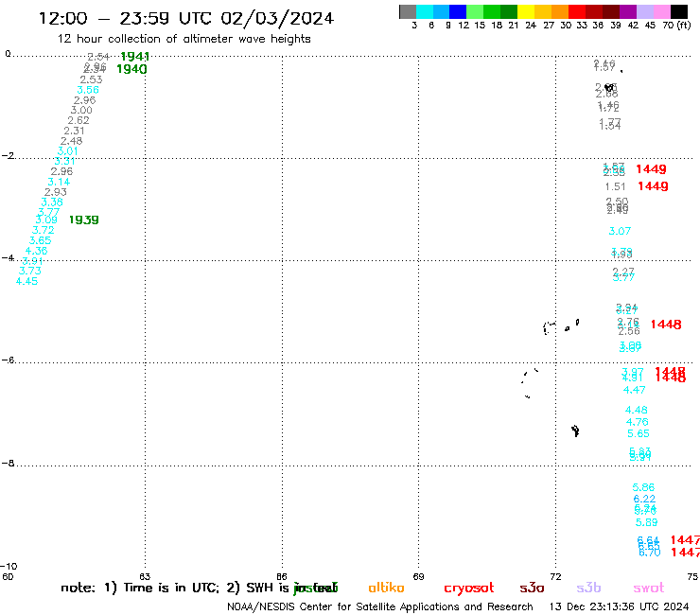700x615 pixels.
Task: Click the orange 30 ft legend swatch
Action: [x=560, y=11]
